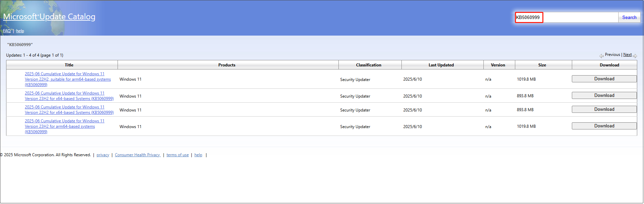Click the KB5060999 search input field
The width and height of the screenshot is (644, 204).
(x=566, y=17)
